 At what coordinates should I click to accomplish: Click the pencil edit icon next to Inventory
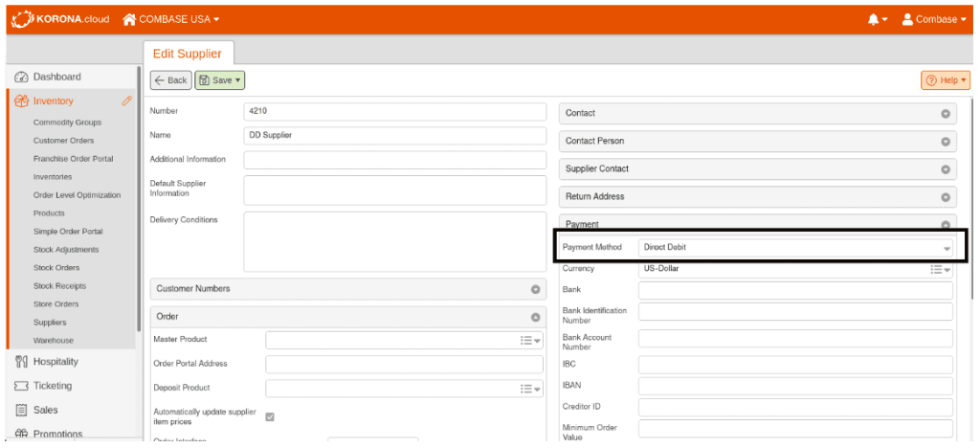pos(126,101)
